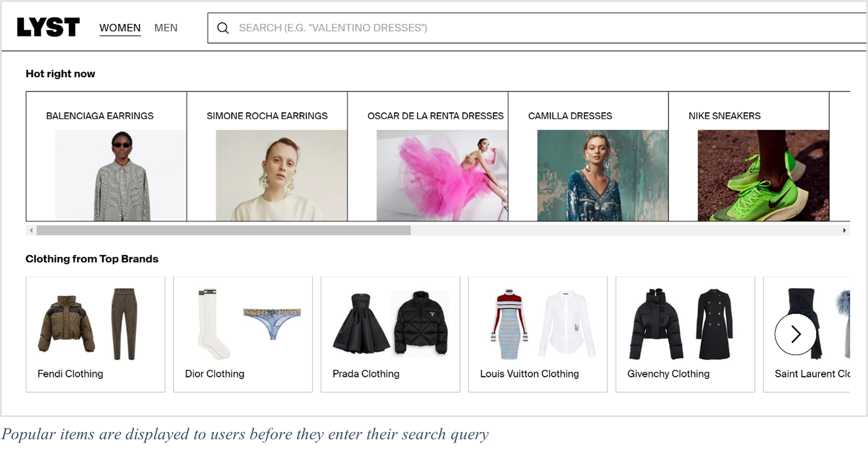Open Oscar de la Renta Dresses title
868x461 pixels.
435,116
